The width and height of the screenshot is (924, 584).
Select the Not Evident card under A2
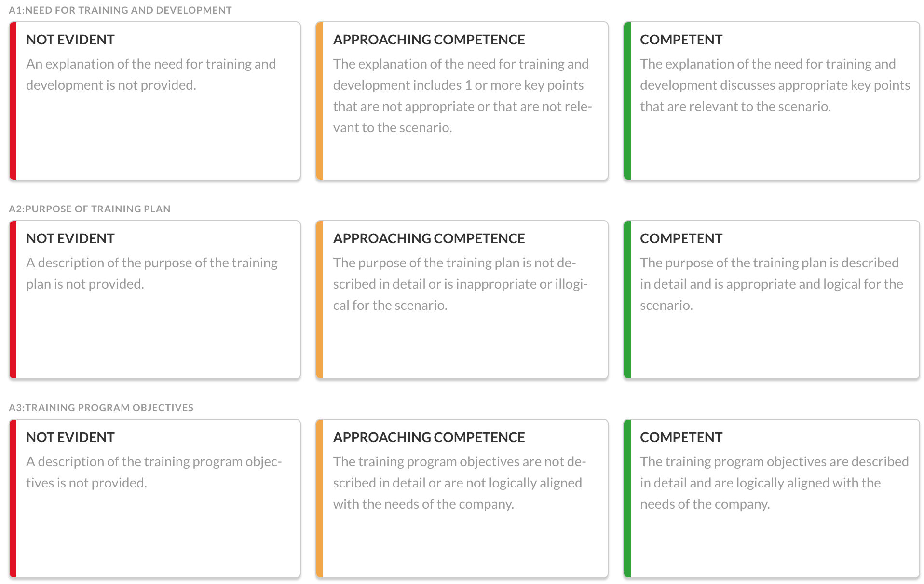click(x=155, y=300)
